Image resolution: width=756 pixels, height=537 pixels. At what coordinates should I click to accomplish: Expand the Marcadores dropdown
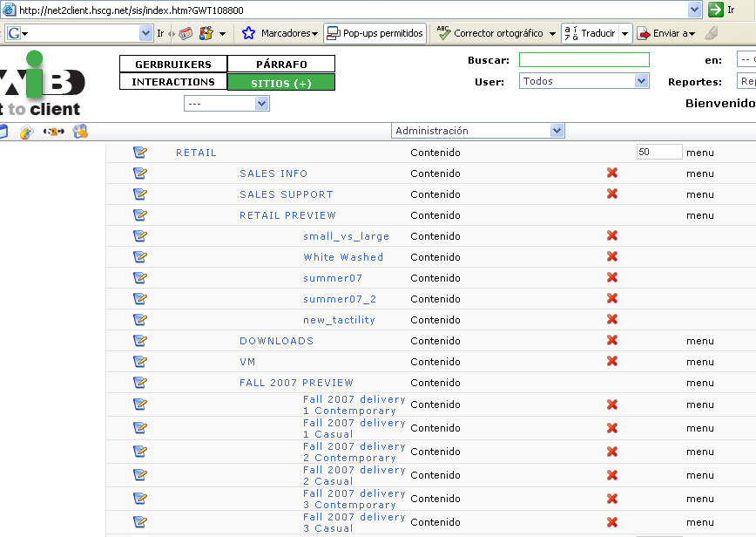pos(314,34)
